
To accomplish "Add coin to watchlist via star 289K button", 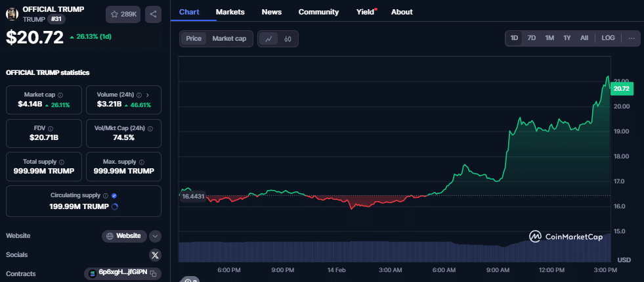I will coord(123,14).
